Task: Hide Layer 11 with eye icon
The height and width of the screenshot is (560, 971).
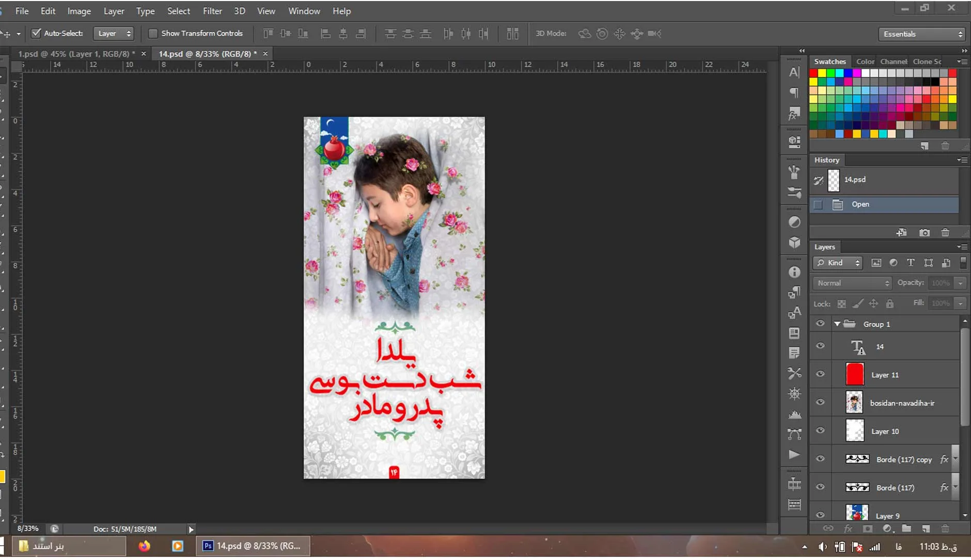Action: (x=820, y=374)
